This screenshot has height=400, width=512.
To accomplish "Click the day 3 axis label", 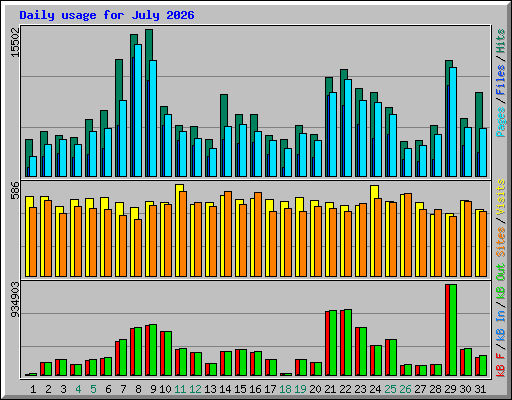I will click(x=63, y=389).
